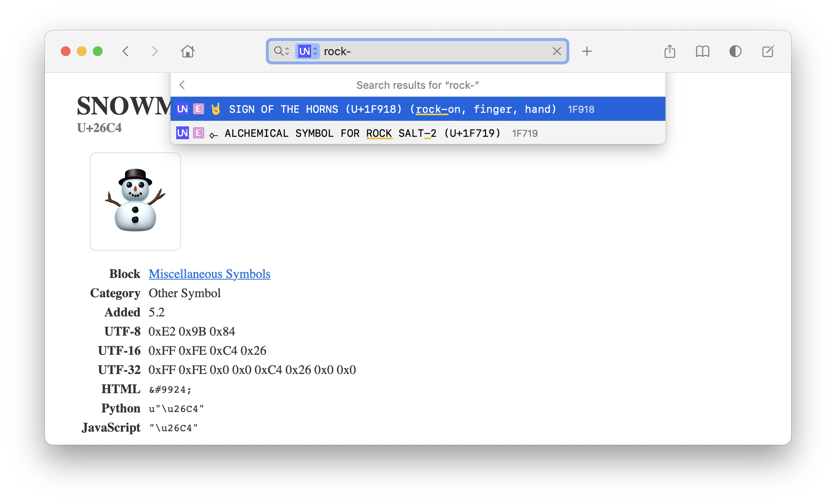The image size is (836, 504).
Task: Select the UTF-16 value 0xFF 0xFE 0xC4 0x26
Action: [x=207, y=351]
